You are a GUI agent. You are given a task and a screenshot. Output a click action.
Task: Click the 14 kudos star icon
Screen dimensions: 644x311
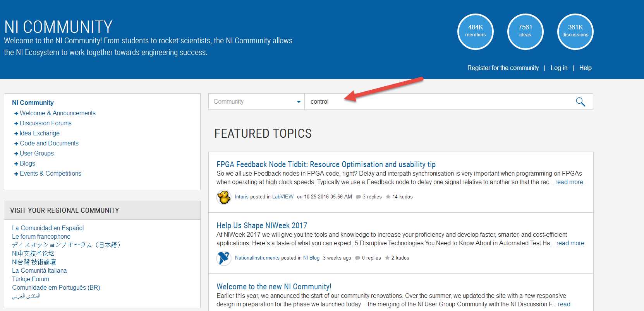(x=388, y=197)
